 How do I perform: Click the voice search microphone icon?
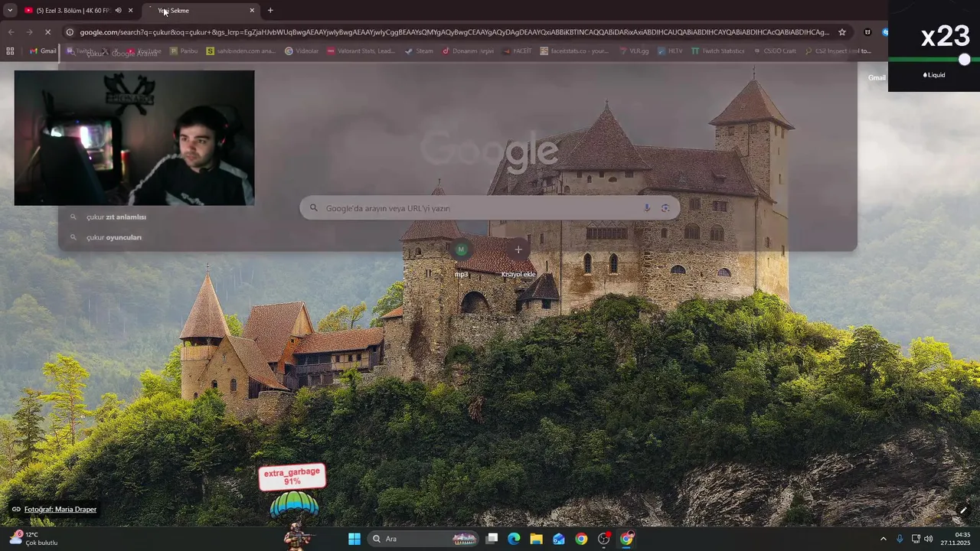coord(647,208)
